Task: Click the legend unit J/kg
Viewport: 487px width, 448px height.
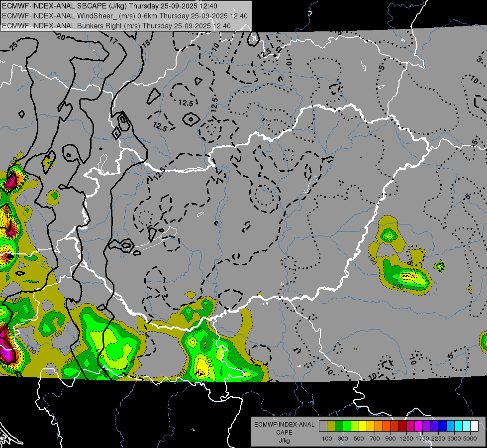Action: [x=284, y=440]
